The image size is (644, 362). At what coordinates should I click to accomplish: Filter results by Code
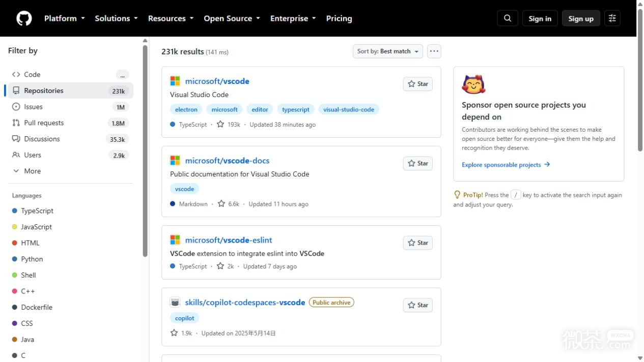[x=71, y=75]
